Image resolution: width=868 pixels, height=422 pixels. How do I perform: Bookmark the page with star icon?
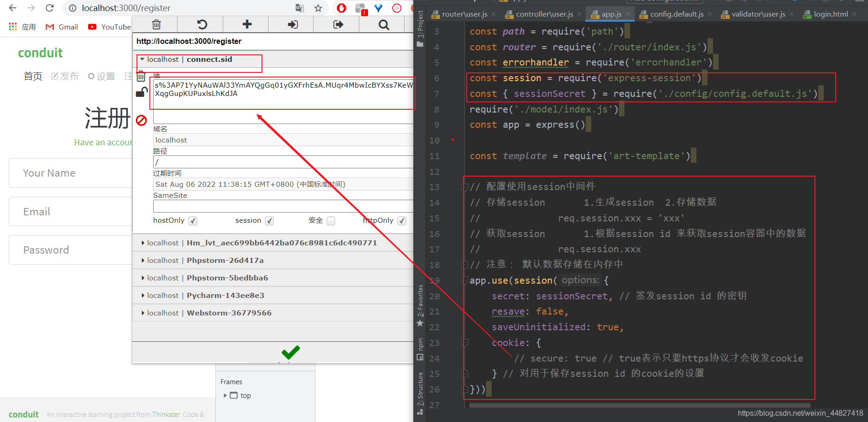tap(318, 8)
